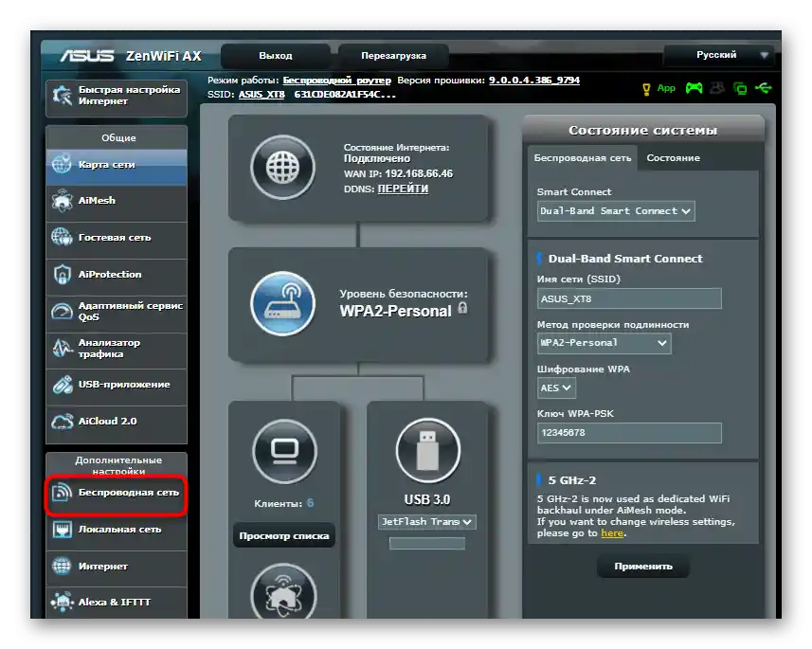This screenshot has width=812, height=649.
Task: Click the green USB status icon
Action: (x=764, y=88)
